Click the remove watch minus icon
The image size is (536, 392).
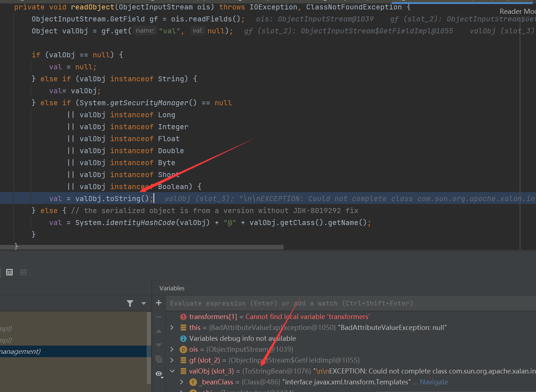tap(159, 317)
